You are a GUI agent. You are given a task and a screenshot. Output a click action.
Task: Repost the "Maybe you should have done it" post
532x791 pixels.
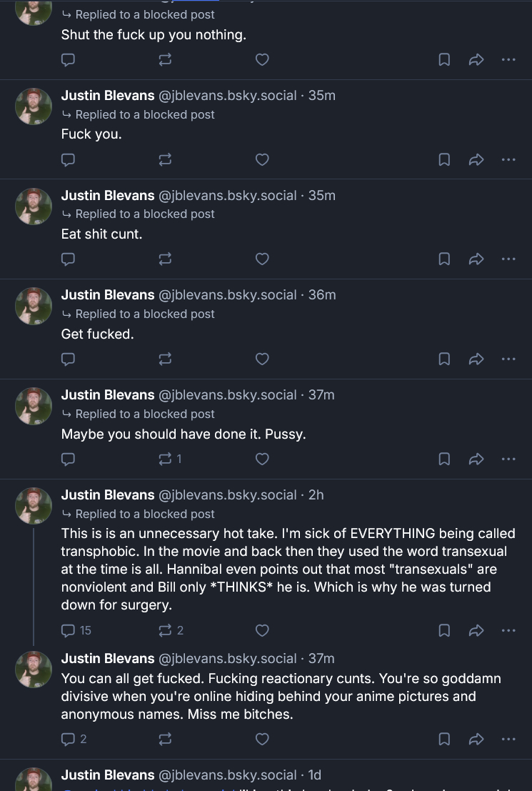(170, 459)
